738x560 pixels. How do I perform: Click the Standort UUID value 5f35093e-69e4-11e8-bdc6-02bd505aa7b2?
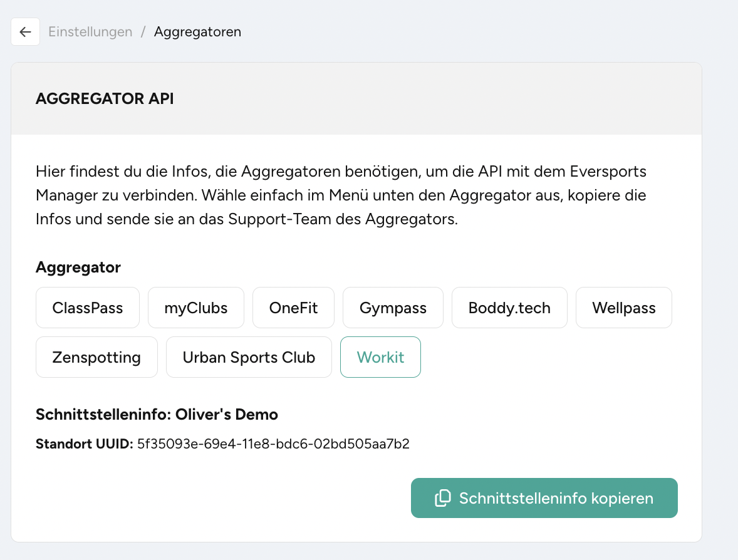tap(273, 443)
